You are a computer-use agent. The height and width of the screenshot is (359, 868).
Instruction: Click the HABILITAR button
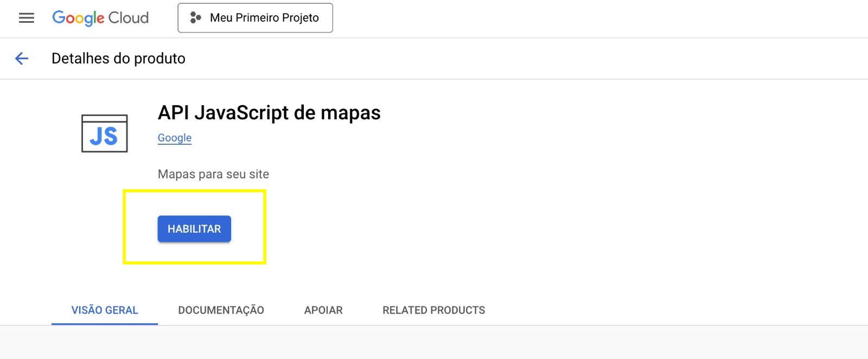click(x=194, y=229)
